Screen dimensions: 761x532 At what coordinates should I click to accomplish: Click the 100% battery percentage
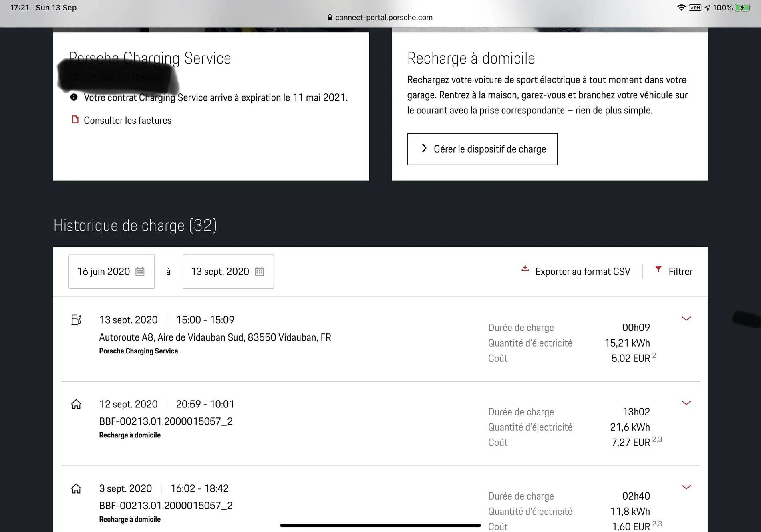723,8
